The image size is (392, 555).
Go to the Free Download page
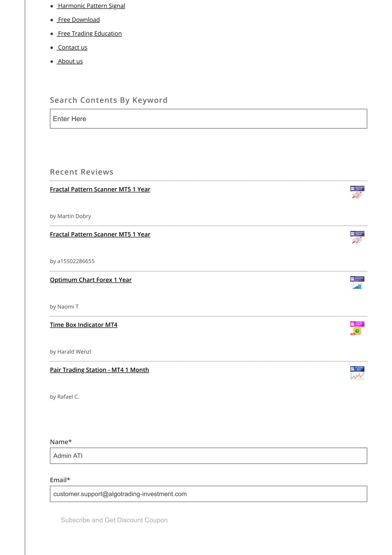(x=78, y=20)
